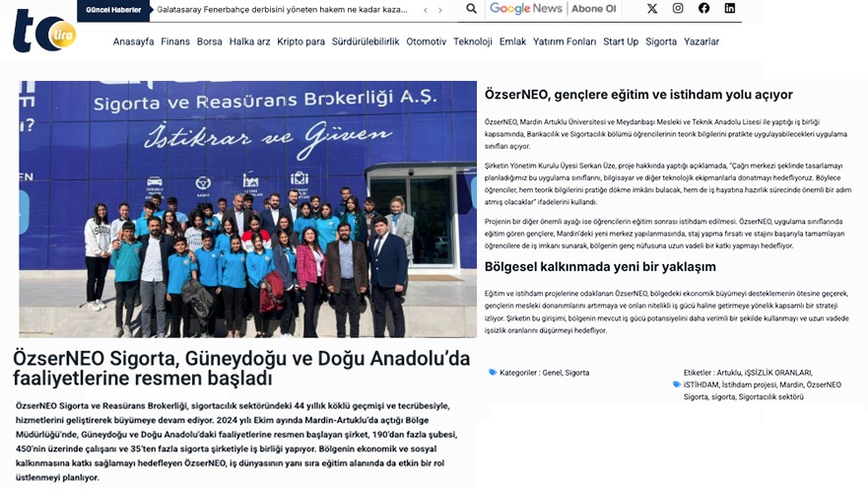Open the LinkedIn social icon
The width and height of the screenshot is (868, 489).
click(x=730, y=8)
